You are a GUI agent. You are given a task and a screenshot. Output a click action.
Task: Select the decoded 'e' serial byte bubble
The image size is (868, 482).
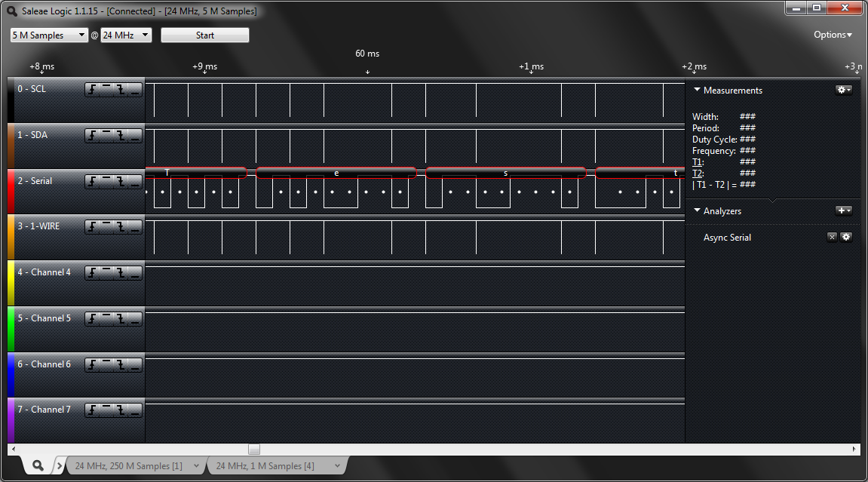point(336,173)
